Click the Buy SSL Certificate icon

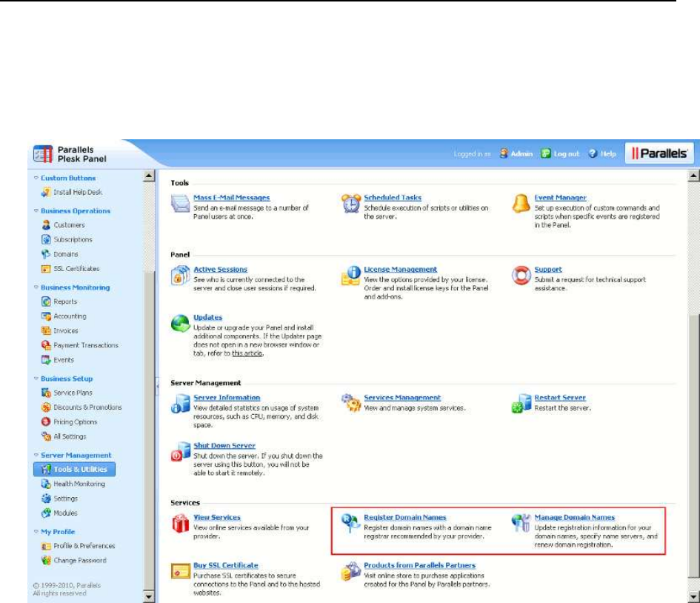180,571
